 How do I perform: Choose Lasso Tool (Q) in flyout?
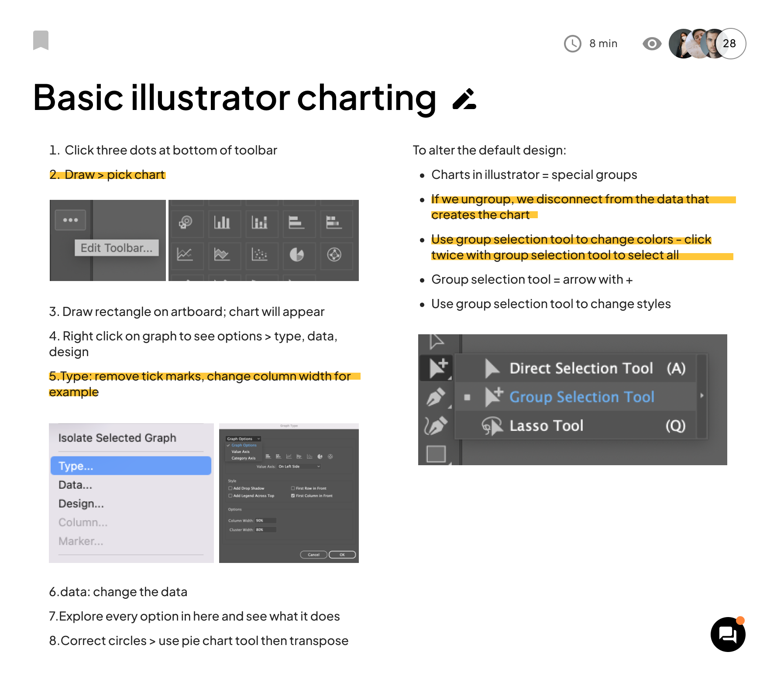pos(575,425)
